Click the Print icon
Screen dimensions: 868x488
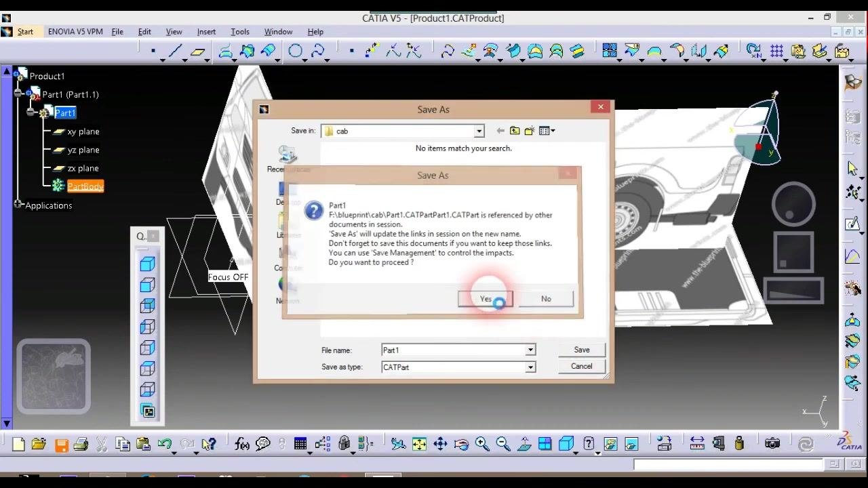81,445
